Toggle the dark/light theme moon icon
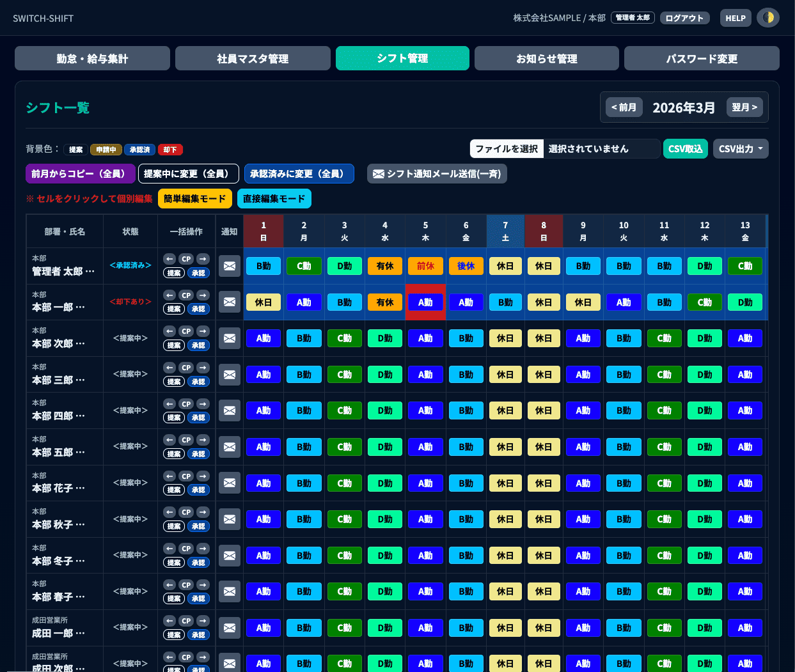795x672 pixels. pyautogui.click(x=768, y=18)
